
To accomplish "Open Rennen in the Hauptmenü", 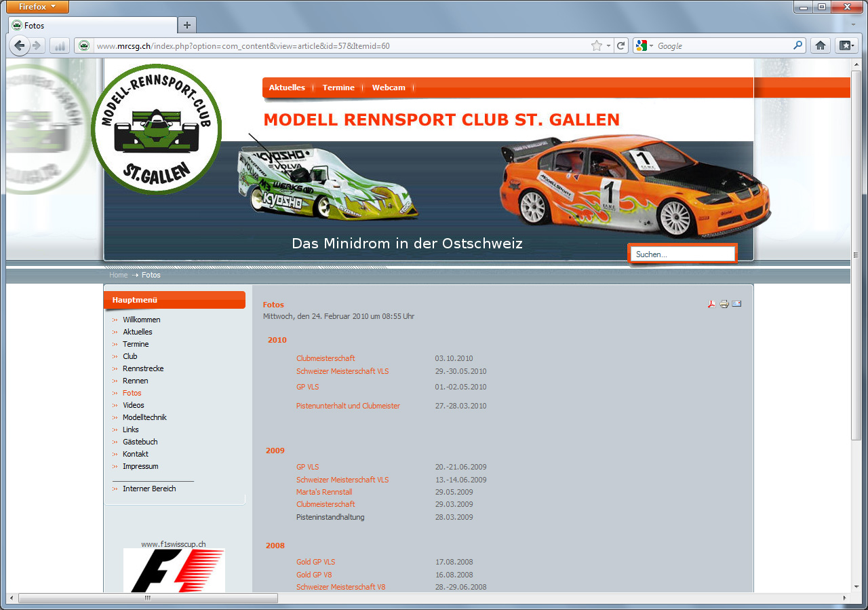I will coord(136,381).
